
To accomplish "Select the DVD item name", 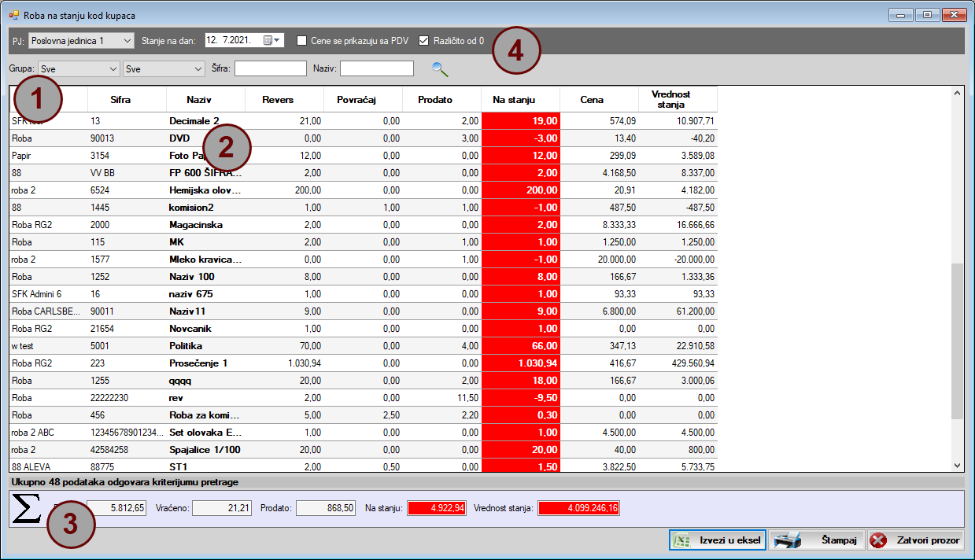I will 180,138.
